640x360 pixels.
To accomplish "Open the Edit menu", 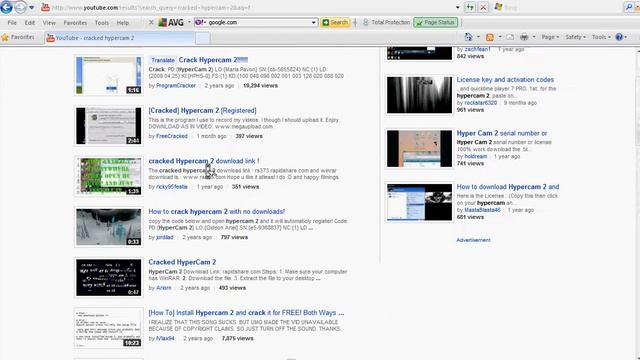I will tap(29, 23).
